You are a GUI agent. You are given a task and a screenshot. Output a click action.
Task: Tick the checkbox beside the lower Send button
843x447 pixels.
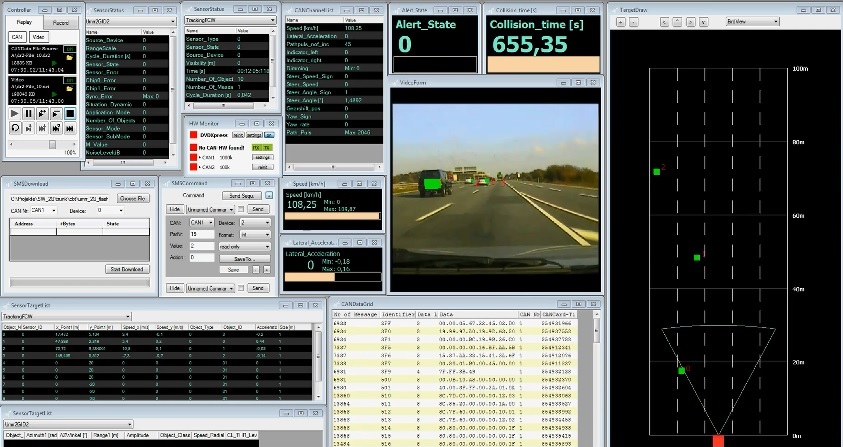point(241,288)
